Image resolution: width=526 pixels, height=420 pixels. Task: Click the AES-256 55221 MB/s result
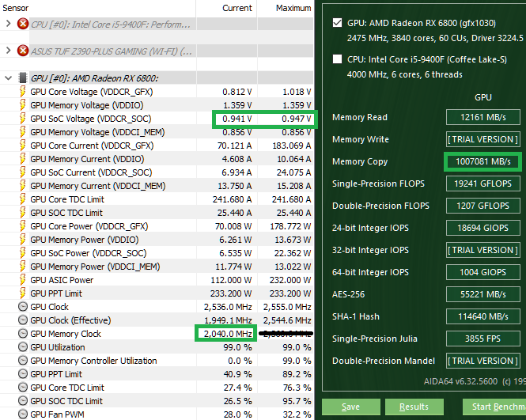click(483, 294)
